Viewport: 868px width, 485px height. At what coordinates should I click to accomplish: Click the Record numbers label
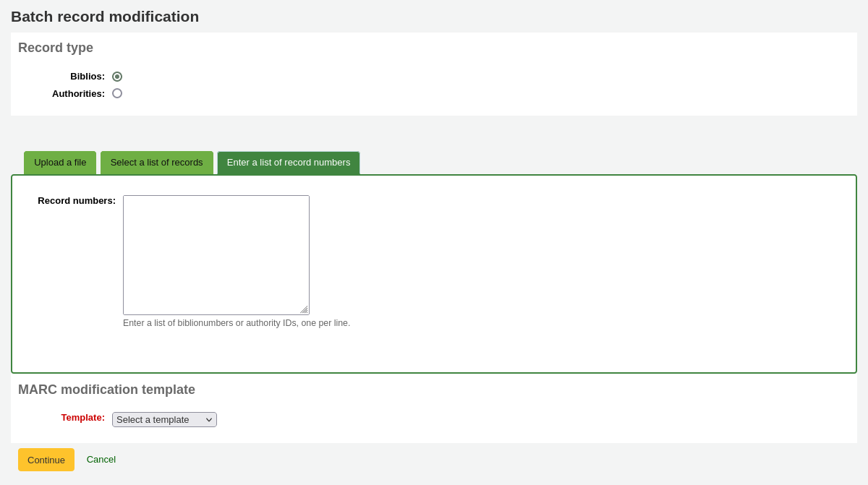(x=75, y=200)
